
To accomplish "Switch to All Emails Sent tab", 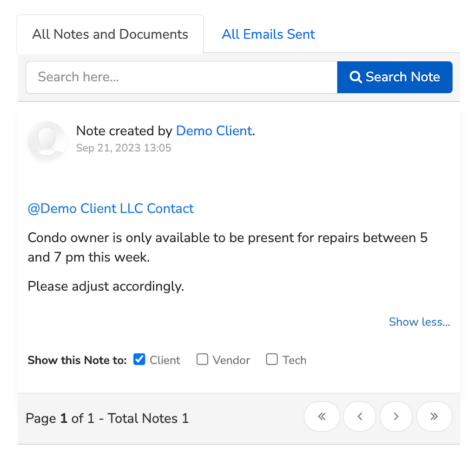I will click(268, 34).
